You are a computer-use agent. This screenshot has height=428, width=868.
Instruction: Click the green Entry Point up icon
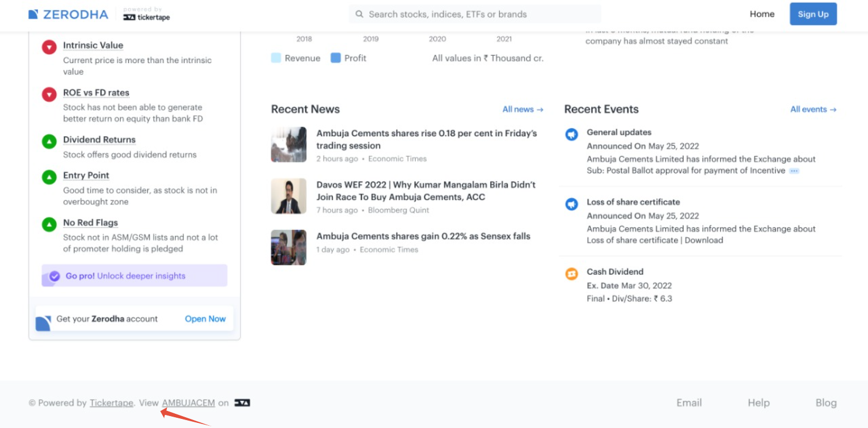49,177
